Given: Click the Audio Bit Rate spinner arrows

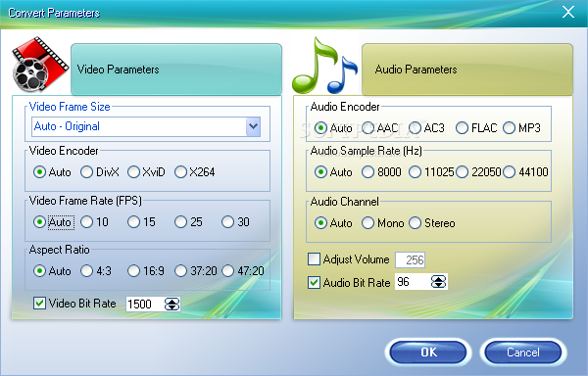Looking at the screenshot, I should pos(439,282).
